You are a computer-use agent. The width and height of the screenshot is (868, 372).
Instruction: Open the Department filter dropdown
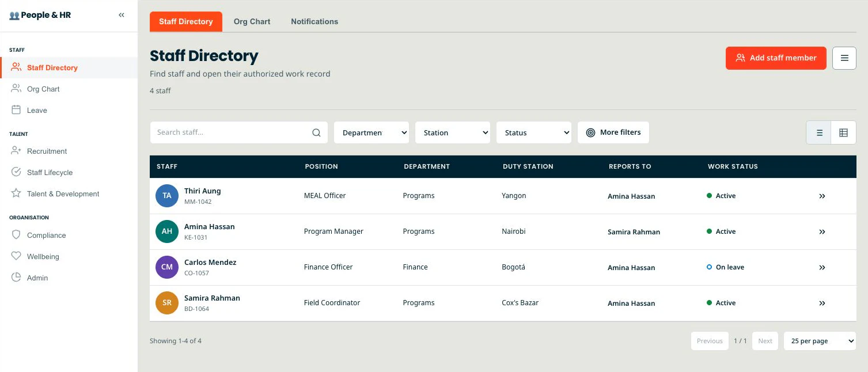[x=372, y=132]
